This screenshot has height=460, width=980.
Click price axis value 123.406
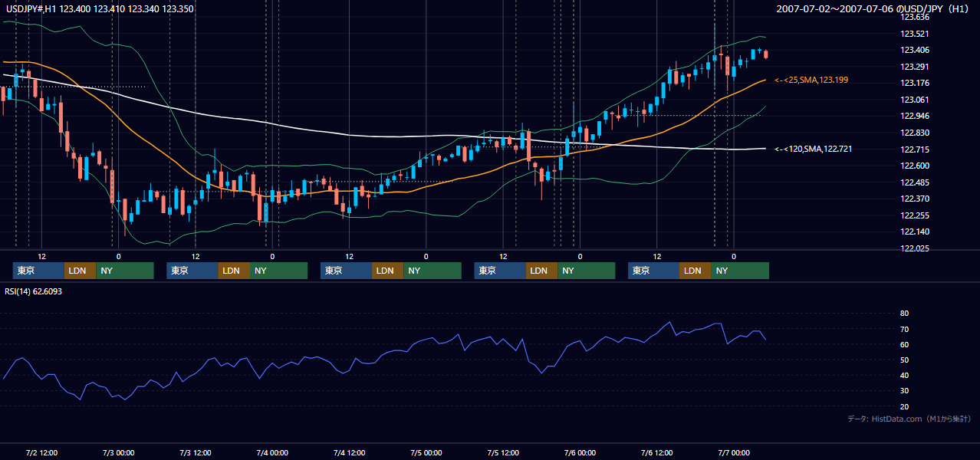click(914, 50)
